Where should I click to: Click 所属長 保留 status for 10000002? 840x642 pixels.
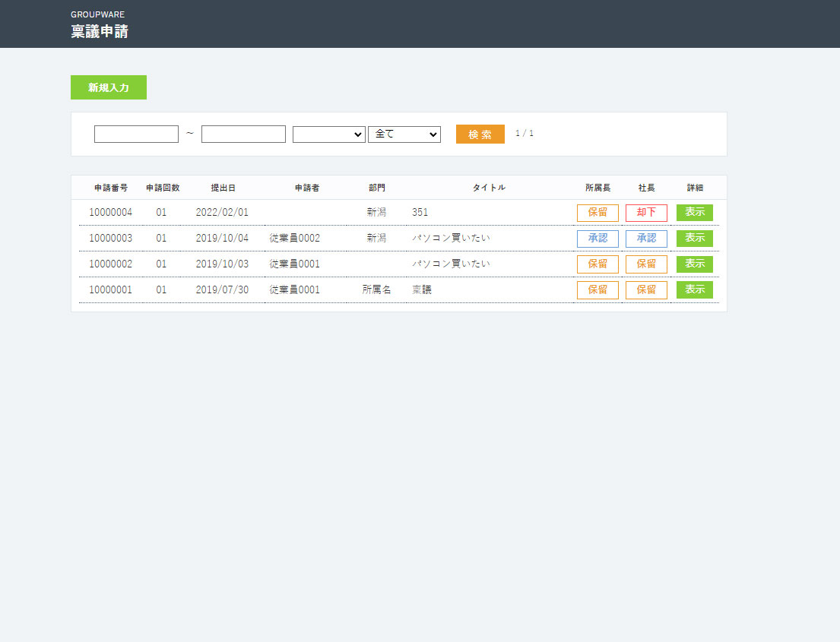coord(598,264)
